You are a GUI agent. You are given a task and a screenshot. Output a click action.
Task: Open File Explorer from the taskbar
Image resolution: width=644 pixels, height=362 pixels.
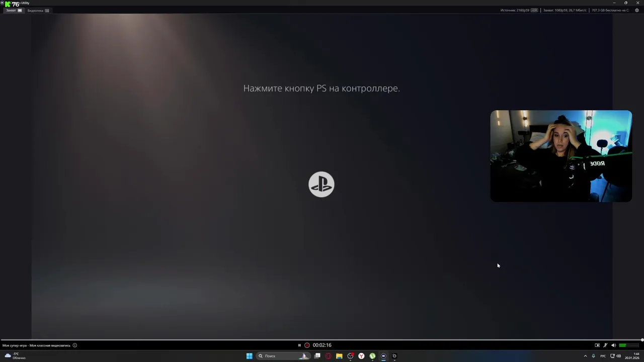coord(339,356)
